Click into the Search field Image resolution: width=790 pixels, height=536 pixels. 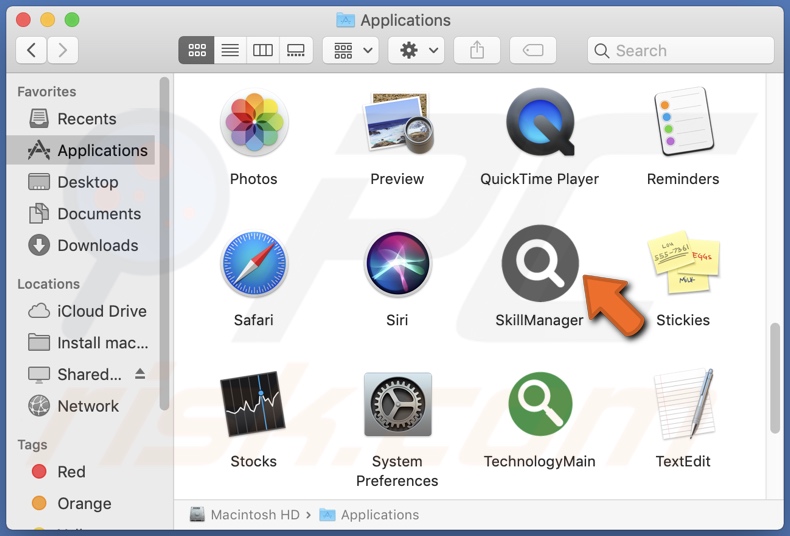(x=681, y=50)
